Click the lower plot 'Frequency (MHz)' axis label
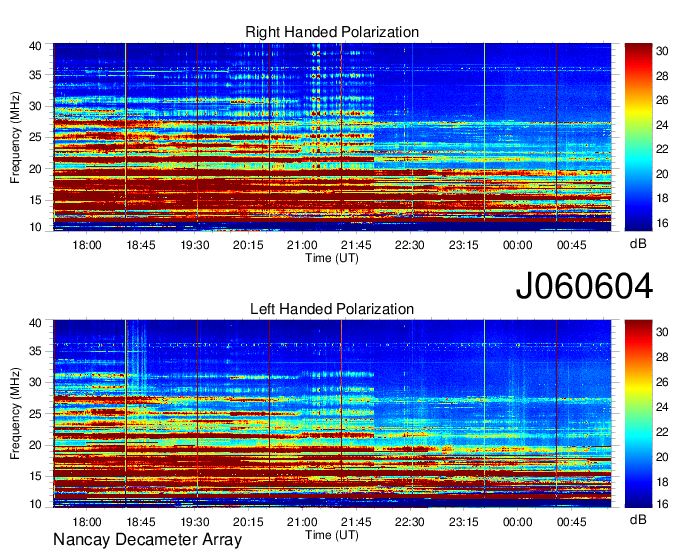The image size is (680, 552). coord(15,414)
